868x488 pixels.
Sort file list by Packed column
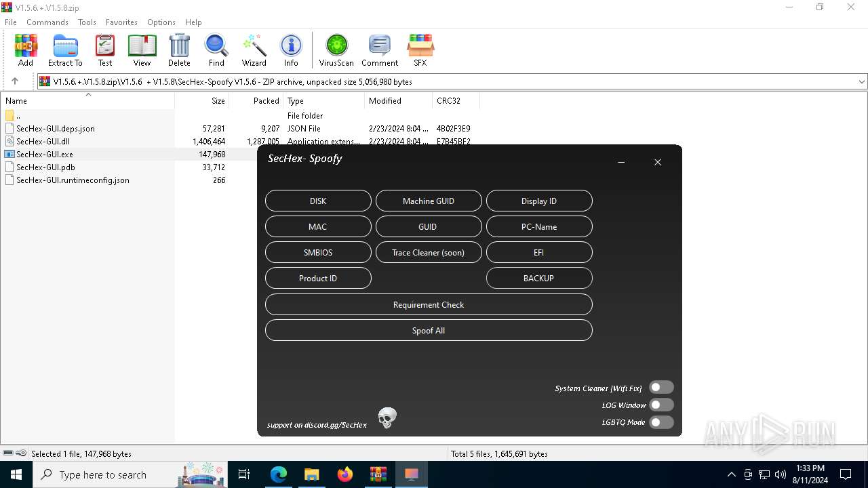point(256,100)
